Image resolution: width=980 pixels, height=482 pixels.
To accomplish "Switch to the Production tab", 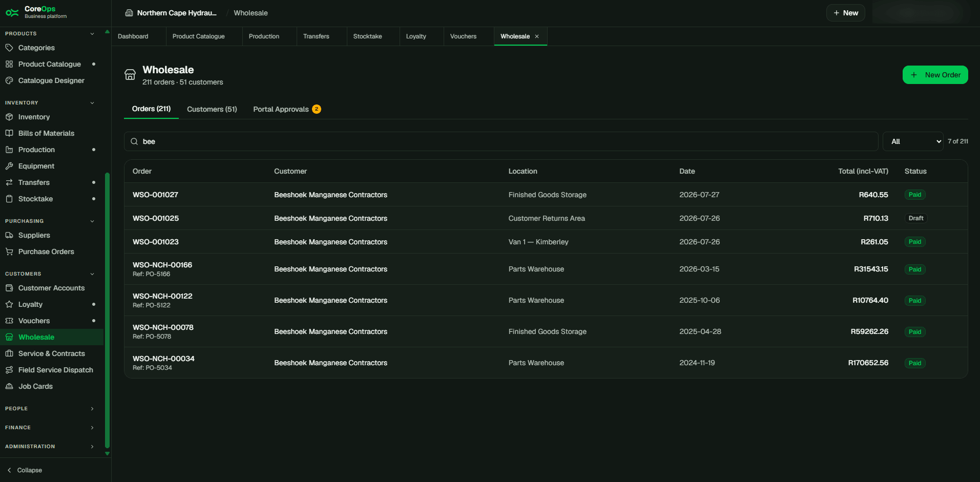I will point(264,36).
